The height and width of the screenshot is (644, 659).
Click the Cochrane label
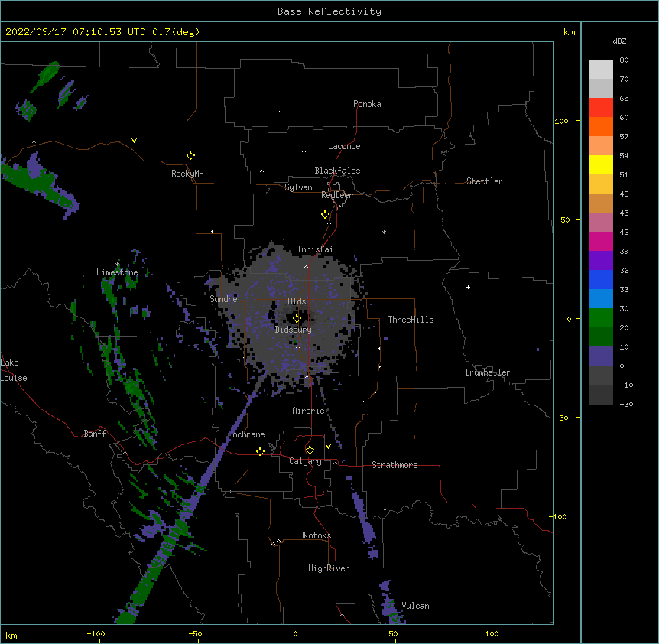coord(246,434)
